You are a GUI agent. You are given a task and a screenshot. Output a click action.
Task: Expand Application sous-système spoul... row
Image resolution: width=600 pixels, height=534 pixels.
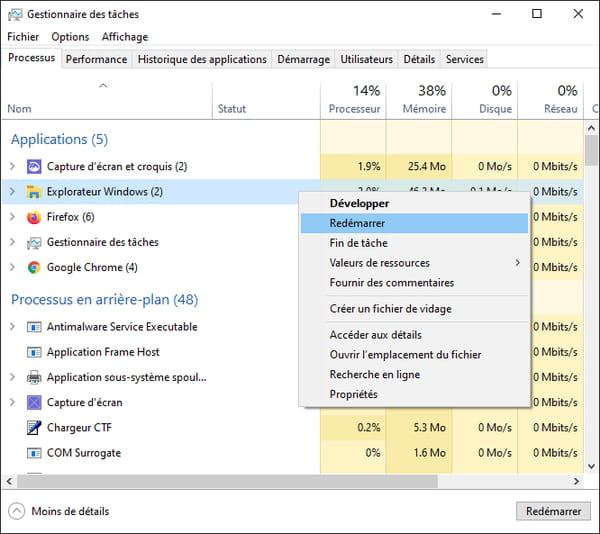(x=12, y=377)
